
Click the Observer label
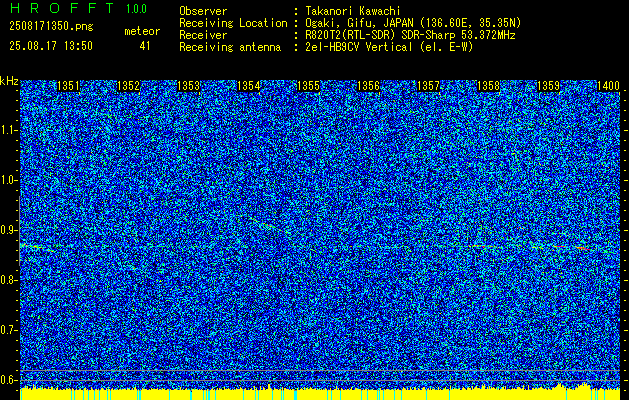pyautogui.click(x=203, y=11)
